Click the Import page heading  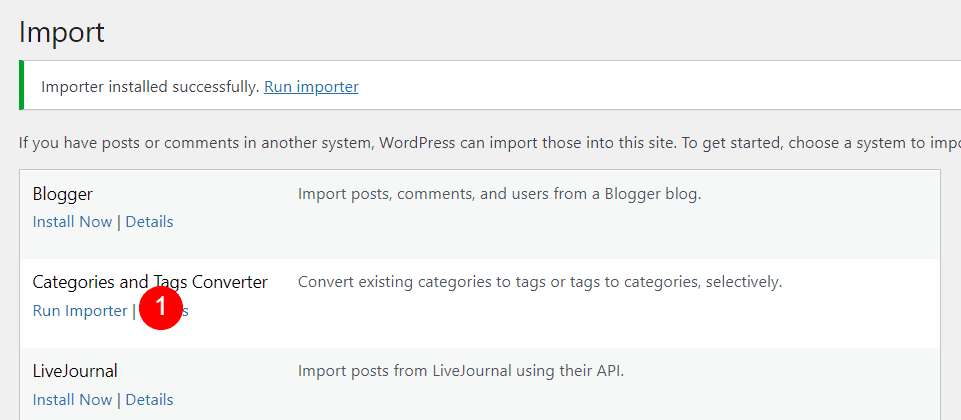[x=62, y=32]
